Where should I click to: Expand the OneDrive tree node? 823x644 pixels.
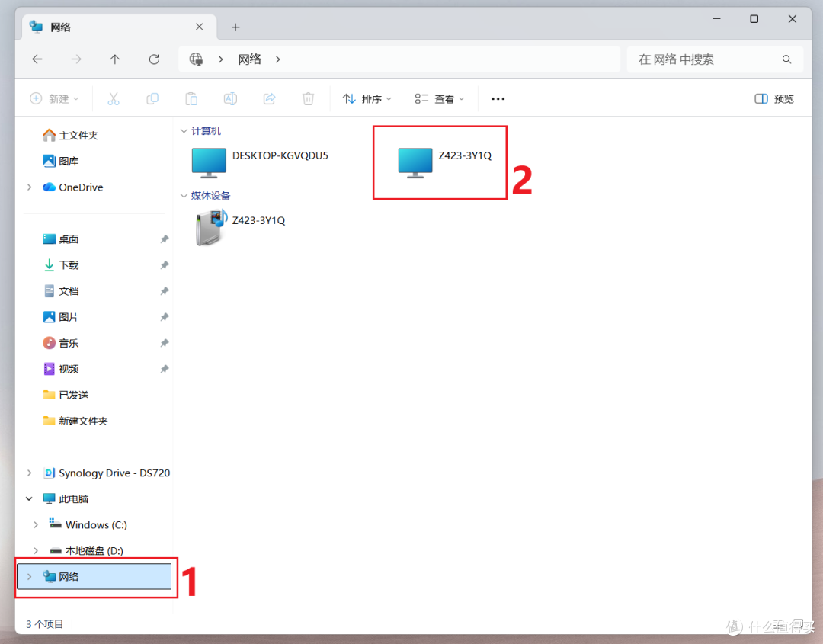point(30,187)
